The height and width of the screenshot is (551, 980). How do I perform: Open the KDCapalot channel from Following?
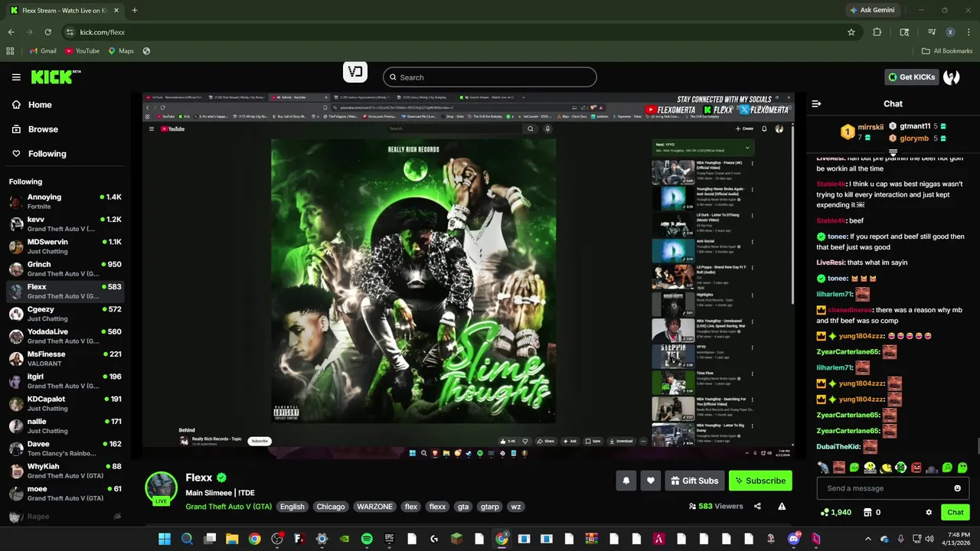tap(64, 403)
